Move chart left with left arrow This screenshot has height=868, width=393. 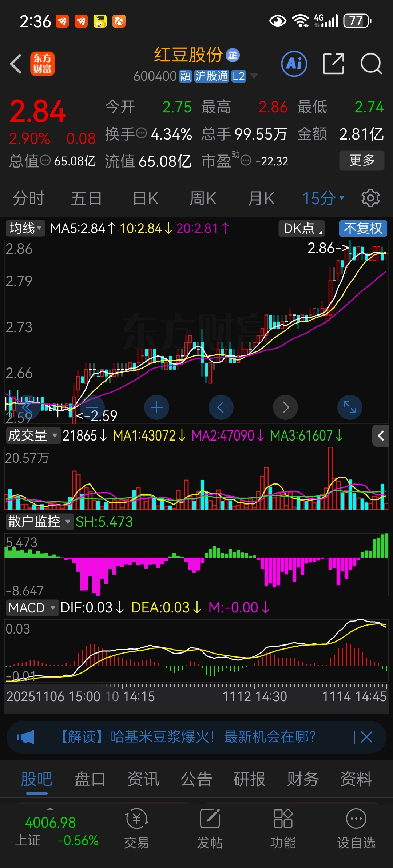[x=221, y=407]
